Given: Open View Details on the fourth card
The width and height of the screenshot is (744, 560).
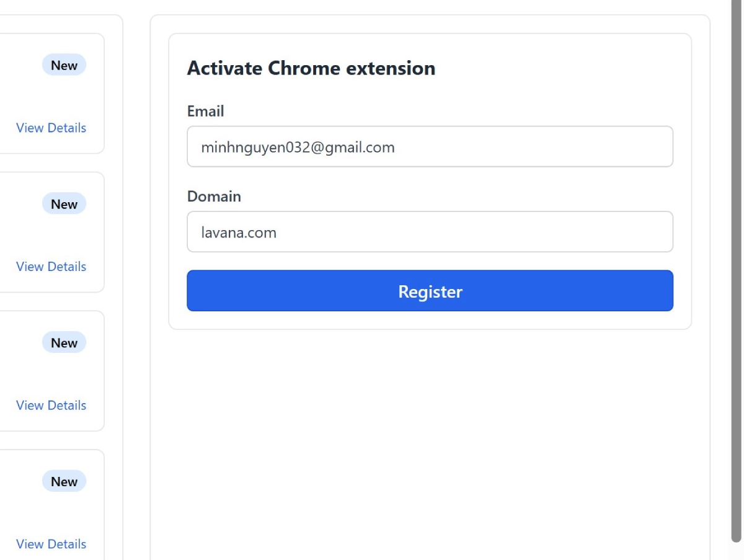Looking at the screenshot, I should point(51,544).
